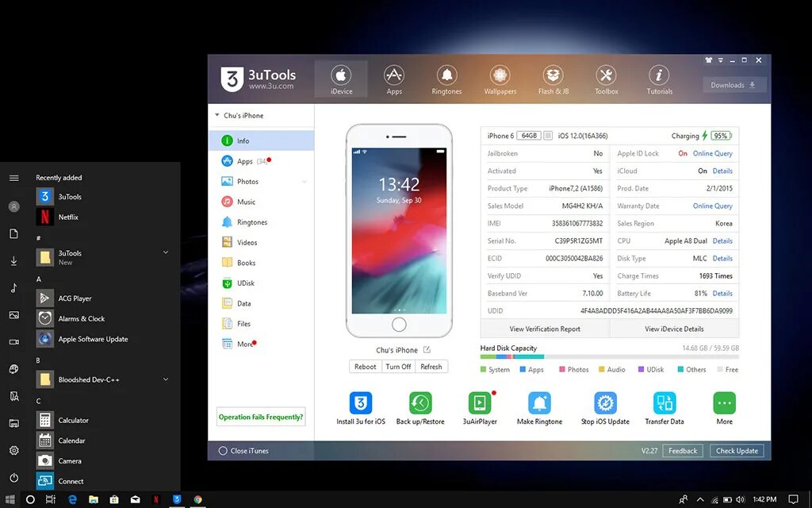Image resolution: width=812 pixels, height=508 pixels.
Task: Click the skin shirt icon in title bar
Action: pyautogui.click(x=708, y=60)
